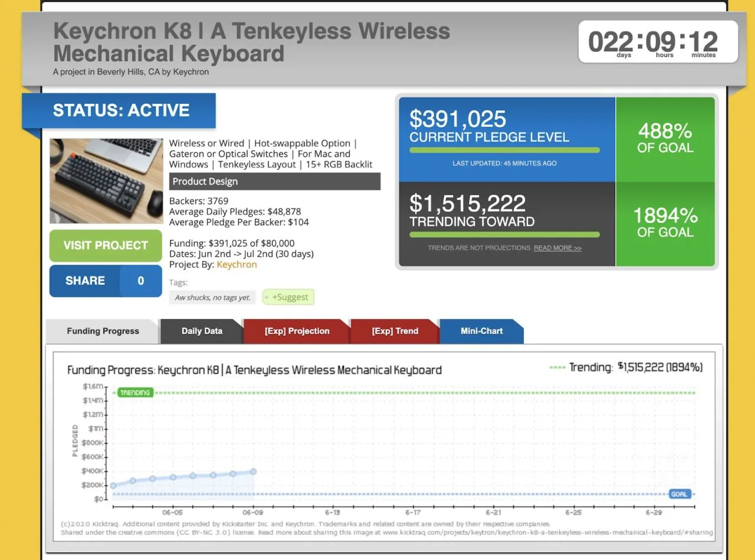Click the SHARE button
The height and width of the screenshot is (560, 755).
pos(85,281)
